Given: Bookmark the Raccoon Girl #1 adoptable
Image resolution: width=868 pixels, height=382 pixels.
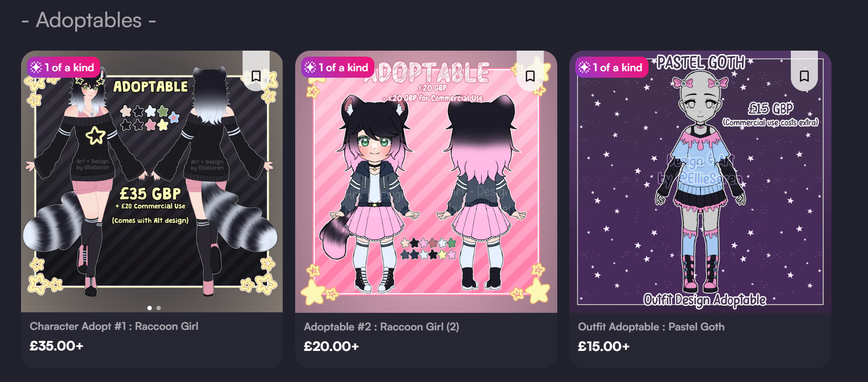Looking at the screenshot, I should pyautogui.click(x=256, y=76).
